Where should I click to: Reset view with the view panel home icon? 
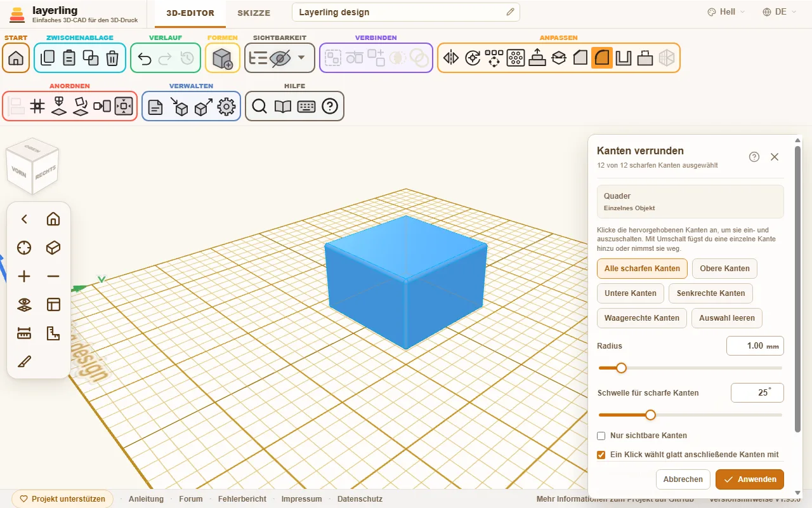[x=53, y=219]
